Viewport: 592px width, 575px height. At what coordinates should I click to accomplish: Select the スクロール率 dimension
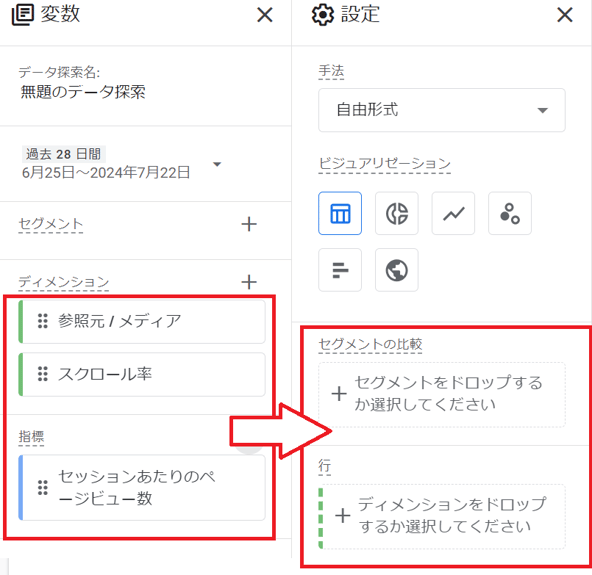tap(142, 375)
